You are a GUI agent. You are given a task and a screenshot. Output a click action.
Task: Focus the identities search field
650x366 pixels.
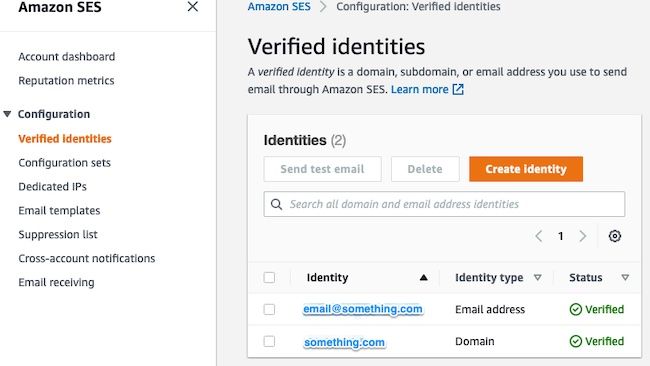(444, 204)
